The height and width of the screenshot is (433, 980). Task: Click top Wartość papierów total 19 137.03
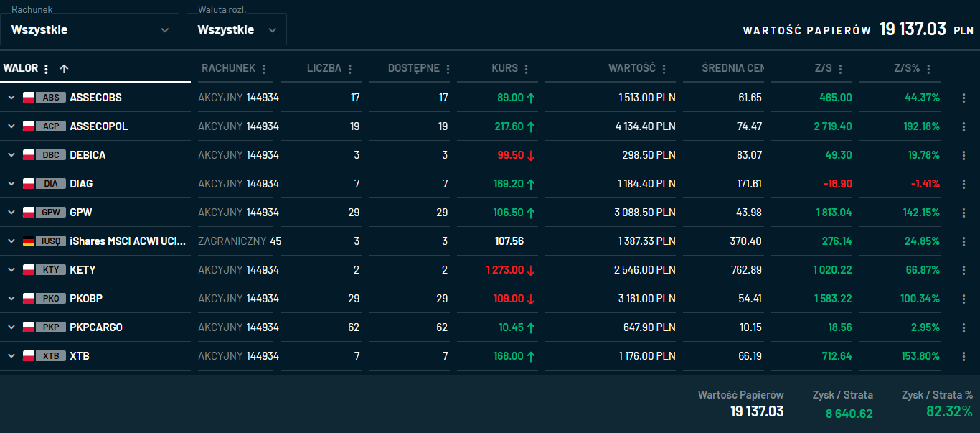[x=913, y=29]
